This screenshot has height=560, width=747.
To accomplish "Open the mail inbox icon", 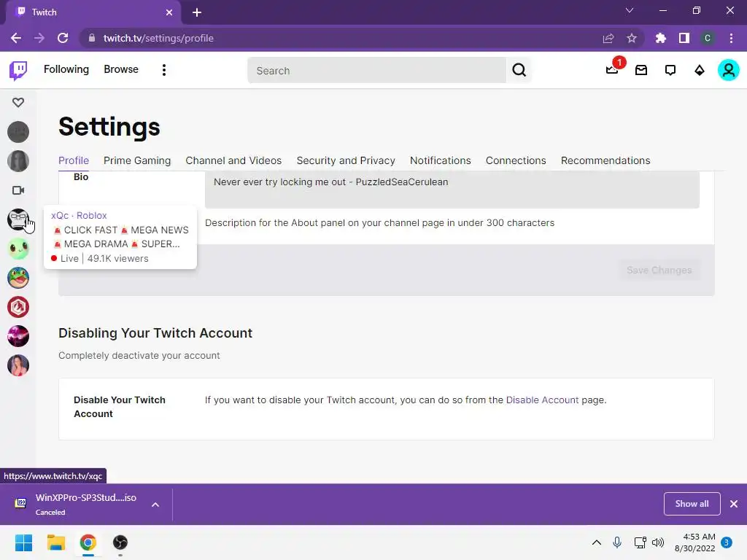I will 641,71.
